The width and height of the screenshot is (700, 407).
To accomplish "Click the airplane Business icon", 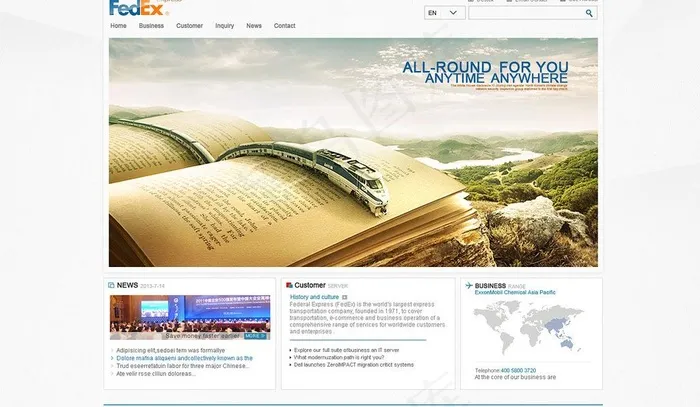I will tap(469, 286).
